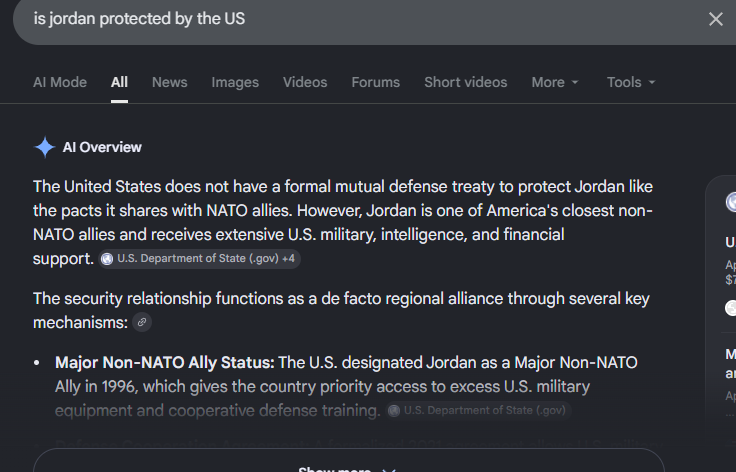Open the Tools dropdown

click(631, 82)
